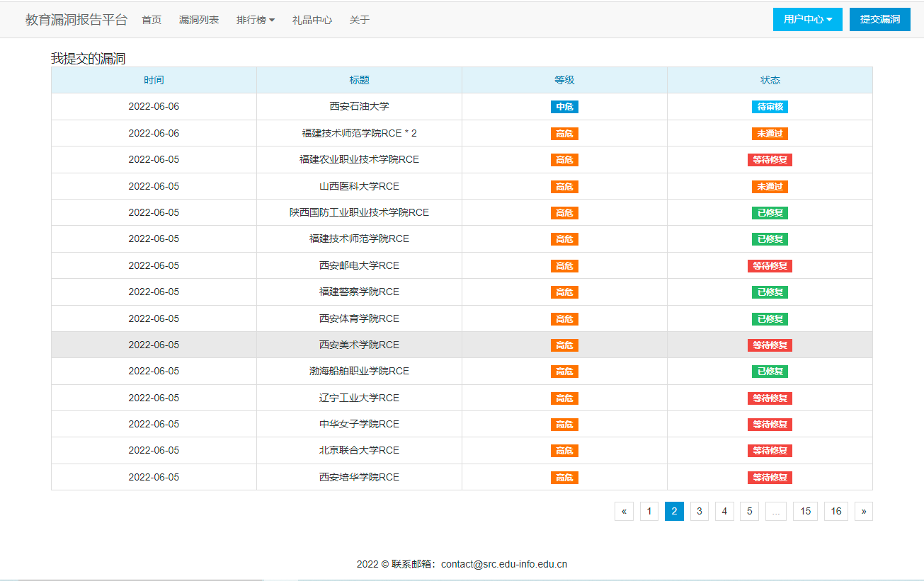Click the 时间 column header
Viewport: 924px width, 581px height.
click(154, 80)
